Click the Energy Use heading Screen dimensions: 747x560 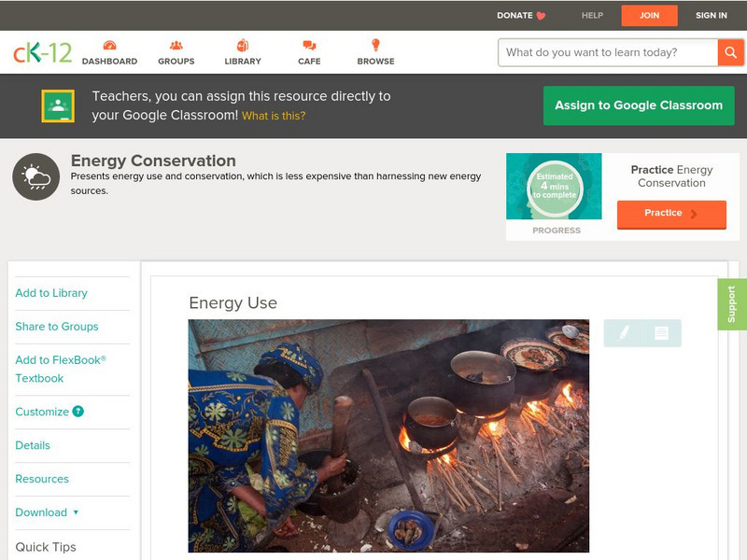(x=233, y=302)
